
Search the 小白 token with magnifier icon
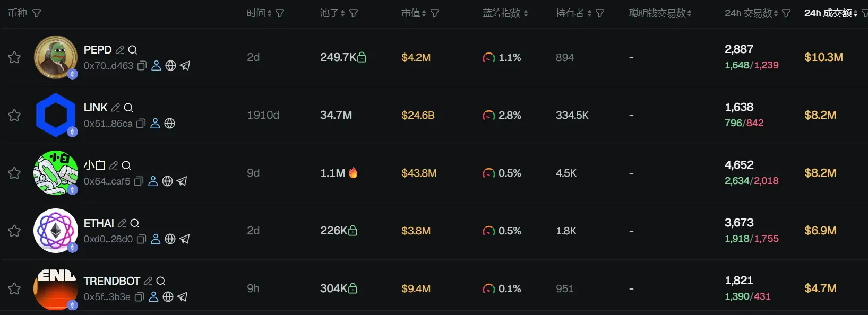[x=126, y=165]
